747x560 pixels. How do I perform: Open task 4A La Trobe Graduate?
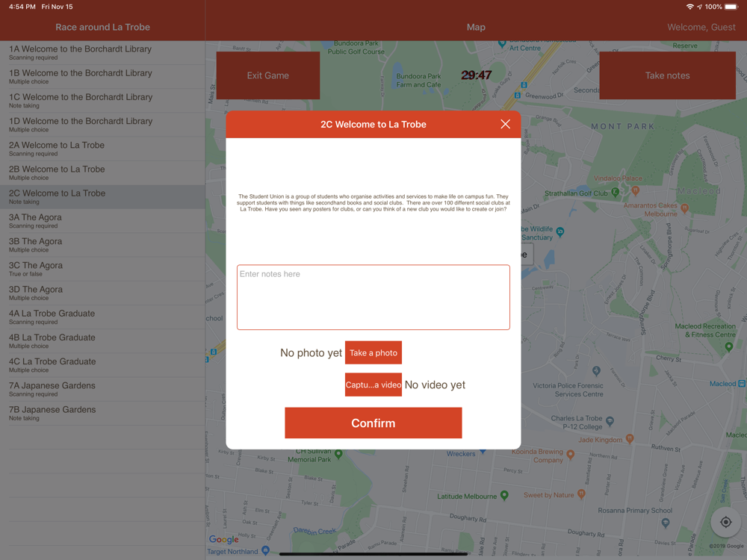[102, 317]
